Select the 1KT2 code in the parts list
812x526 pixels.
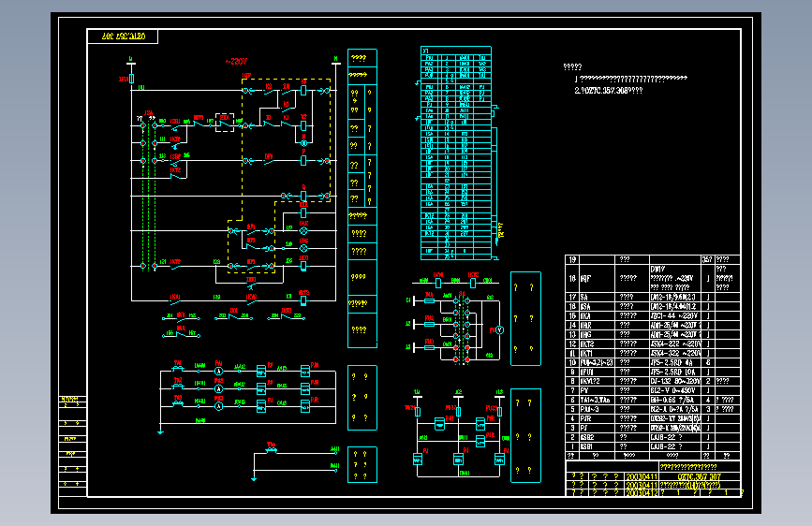click(587, 343)
